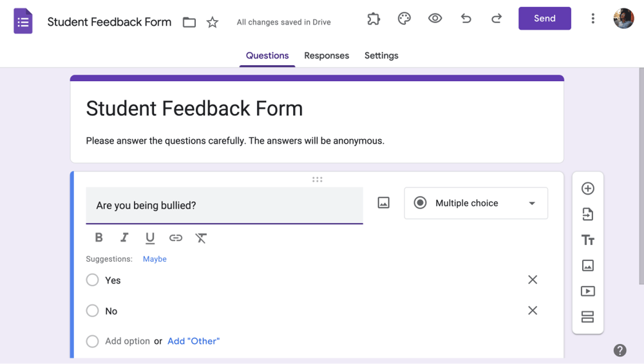644x364 pixels.
Task: Add title and description from sidebar
Action: pyautogui.click(x=588, y=240)
